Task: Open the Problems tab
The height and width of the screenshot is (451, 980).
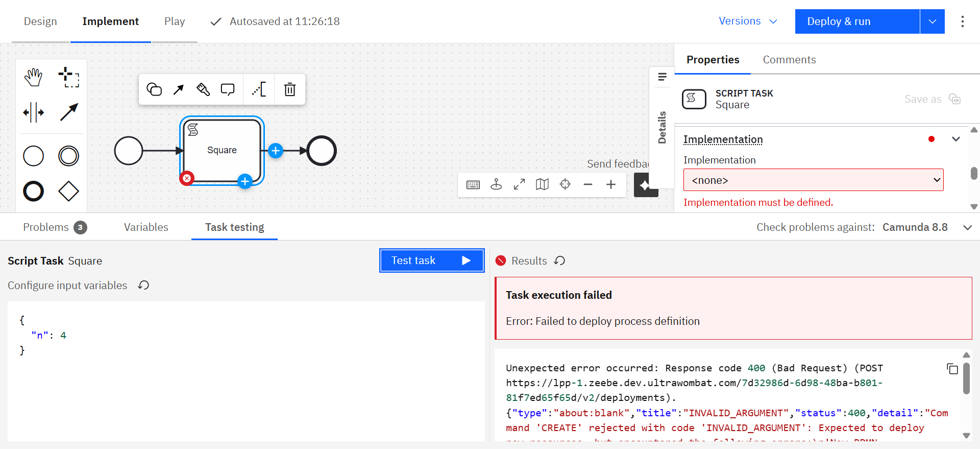Action: coord(55,227)
